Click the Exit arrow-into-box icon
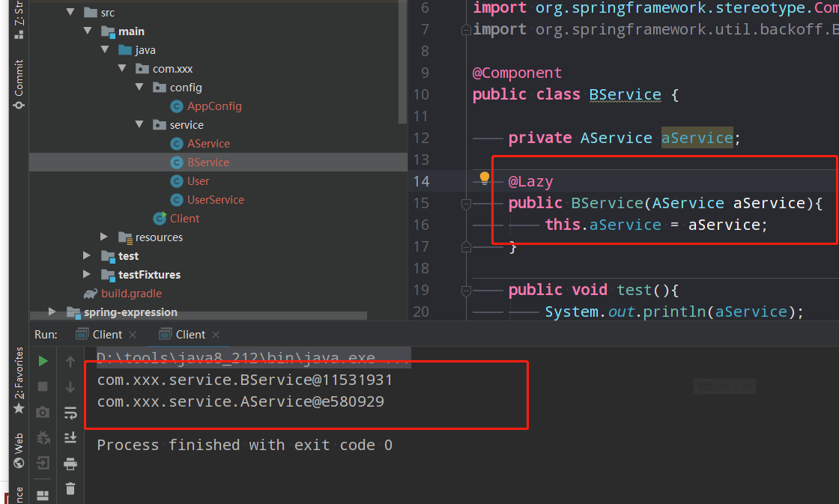 pyautogui.click(x=43, y=463)
